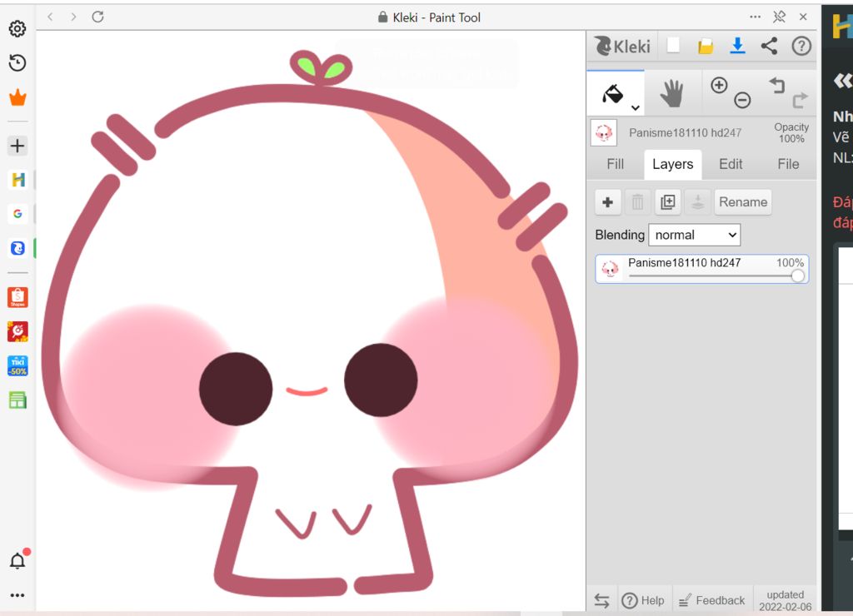Create a new blank image

[673, 46]
